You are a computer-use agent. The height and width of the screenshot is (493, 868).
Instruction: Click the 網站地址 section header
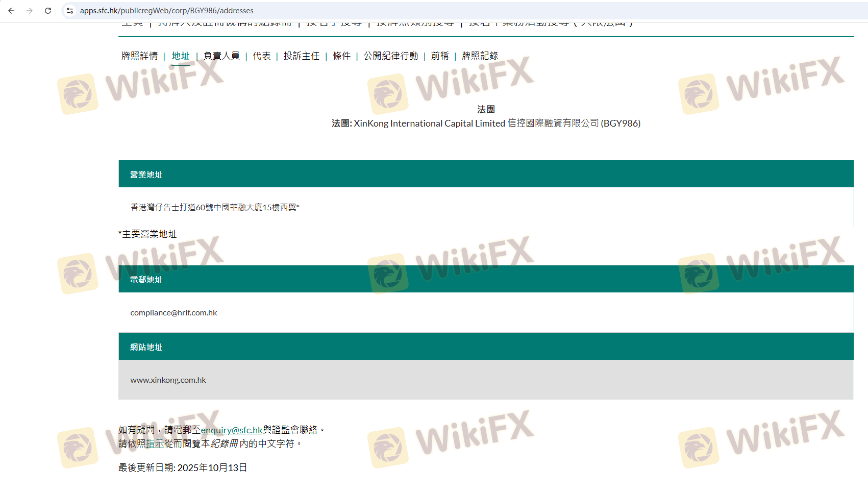point(486,347)
